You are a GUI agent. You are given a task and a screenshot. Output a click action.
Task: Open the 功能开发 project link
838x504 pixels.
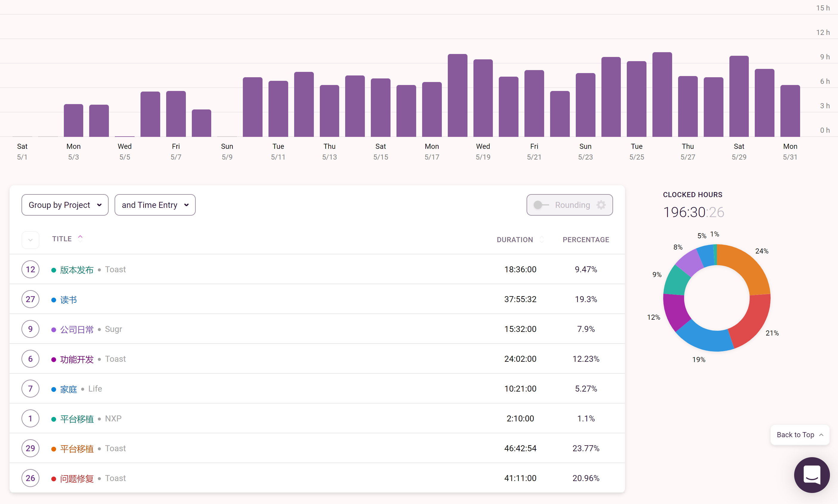[x=77, y=359]
